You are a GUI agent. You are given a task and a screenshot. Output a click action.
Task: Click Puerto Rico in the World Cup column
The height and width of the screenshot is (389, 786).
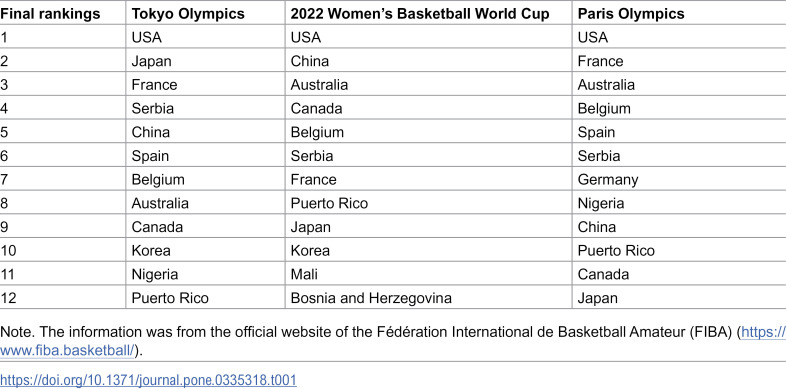(x=329, y=203)
